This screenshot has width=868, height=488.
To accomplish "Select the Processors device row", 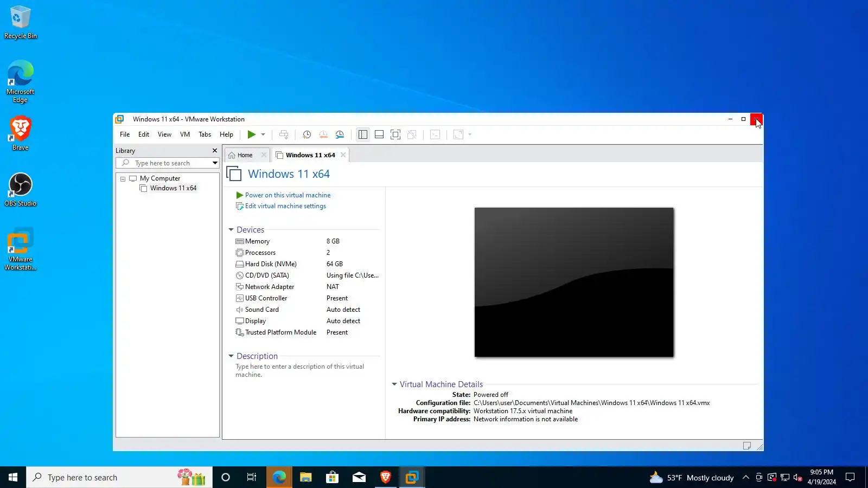I will pyautogui.click(x=307, y=253).
